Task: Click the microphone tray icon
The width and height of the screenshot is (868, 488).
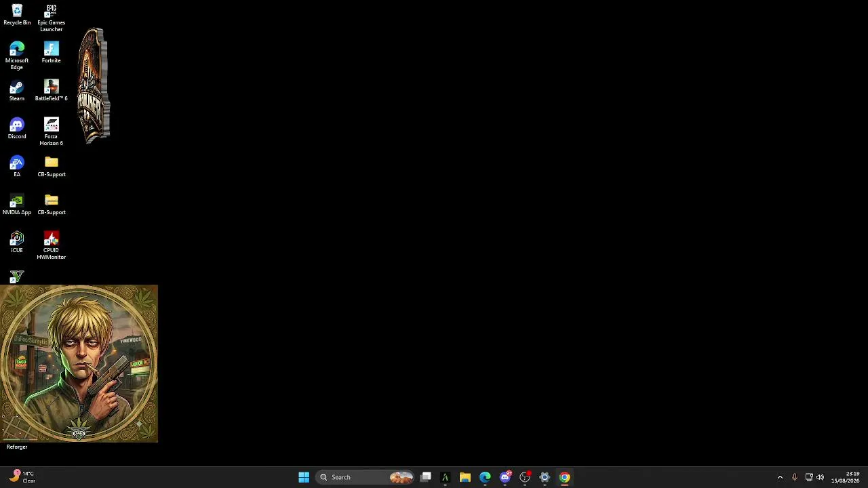Action: (x=795, y=477)
